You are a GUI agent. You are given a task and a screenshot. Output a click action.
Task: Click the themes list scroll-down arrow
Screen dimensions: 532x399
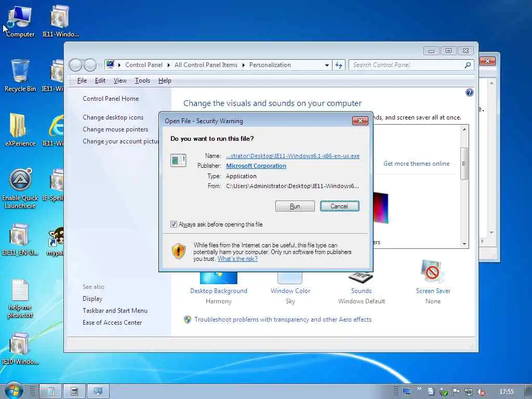click(464, 244)
